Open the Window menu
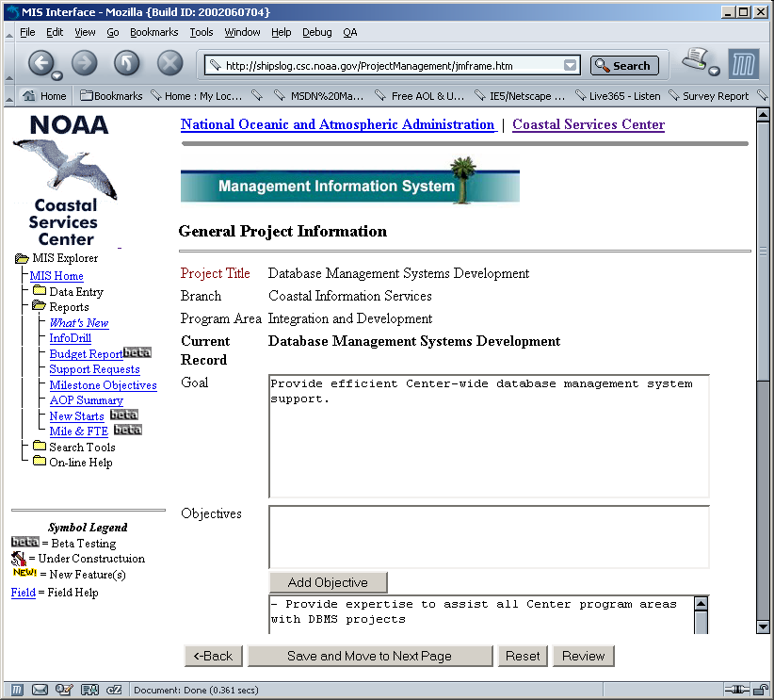774x700 pixels. [242, 32]
